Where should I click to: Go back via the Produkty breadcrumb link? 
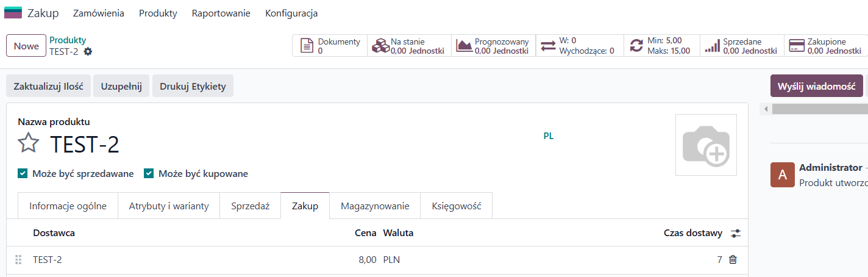tap(68, 40)
